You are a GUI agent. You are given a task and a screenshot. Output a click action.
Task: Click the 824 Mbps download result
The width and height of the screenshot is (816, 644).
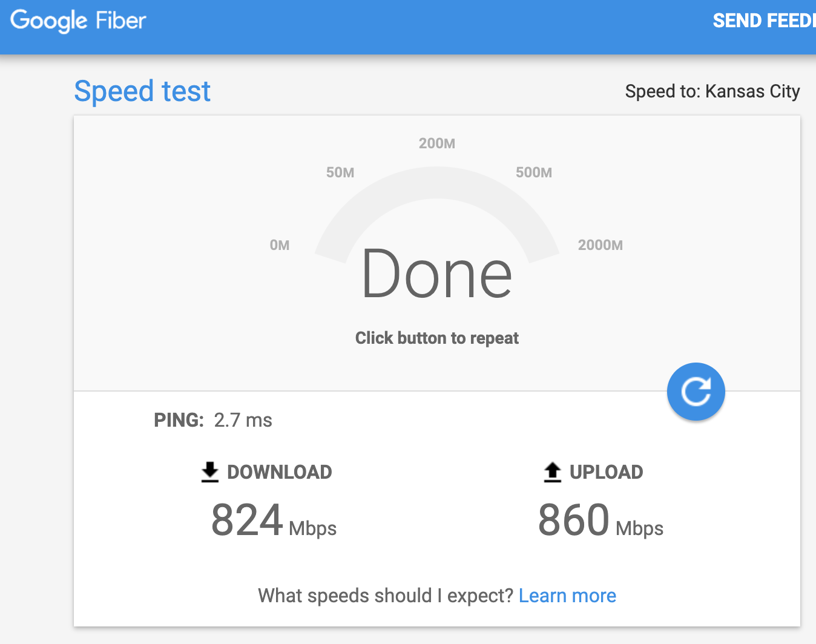coord(274,521)
